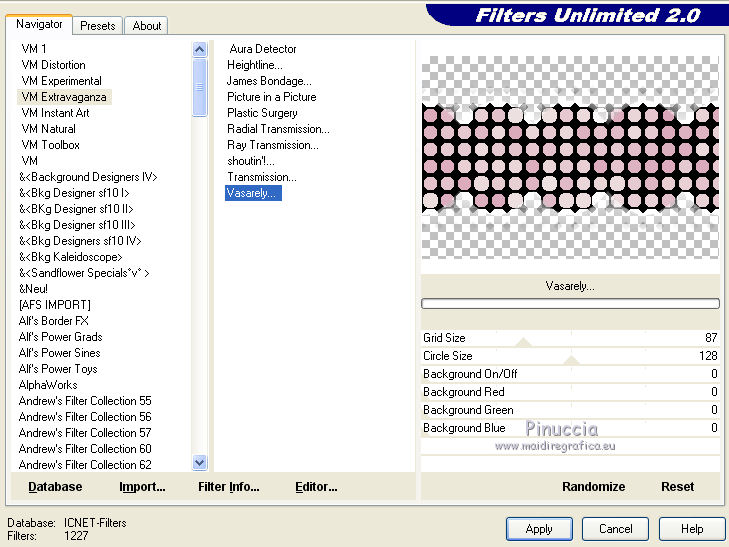Select VM Natural category
The height and width of the screenshot is (547, 729).
[48, 129]
